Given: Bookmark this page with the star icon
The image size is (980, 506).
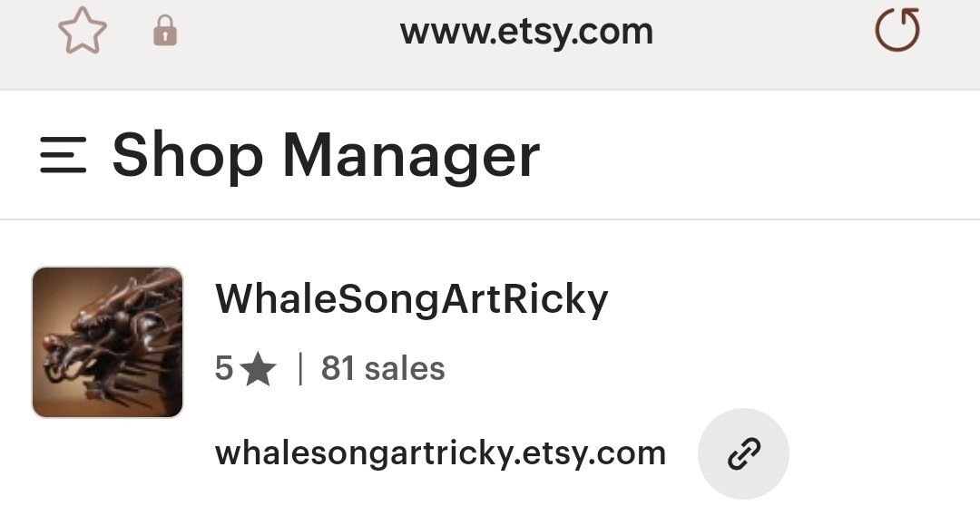Looking at the screenshot, I should [x=83, y=33].
